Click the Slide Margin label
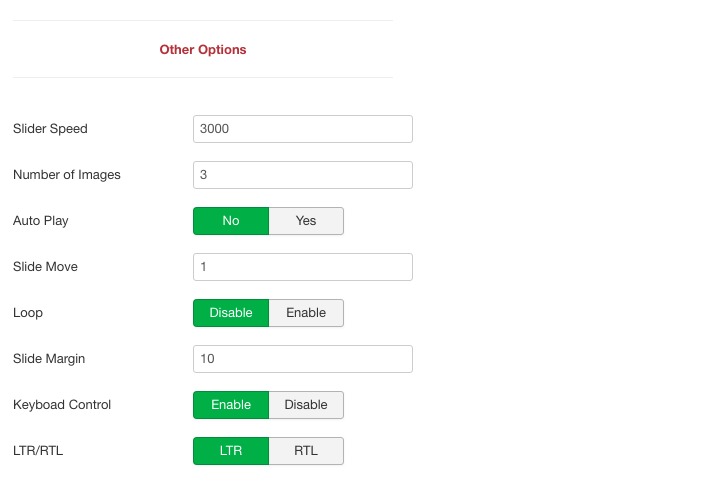Screen dimensions: 708x488 pyautogui.click(x=49, y=359)
